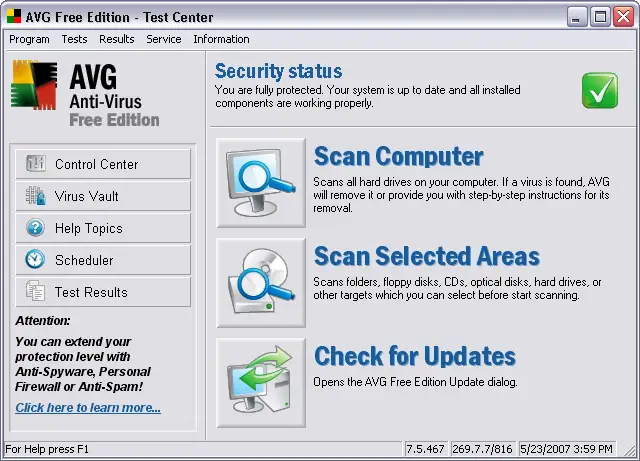Click the AVG title bar icon
The height and width of the screenshot is (461, 640).
[x=13, y=17]
